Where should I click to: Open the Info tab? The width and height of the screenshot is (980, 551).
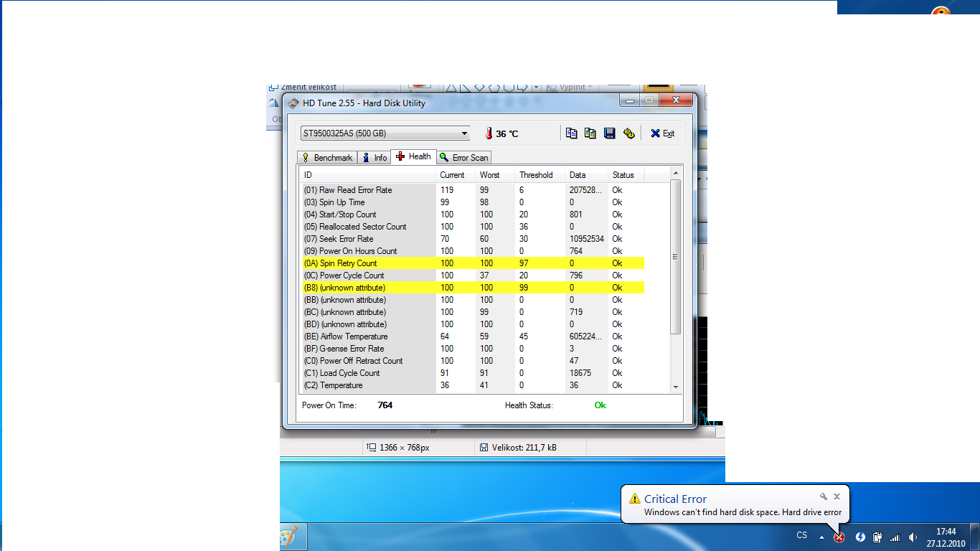[374, 157]
